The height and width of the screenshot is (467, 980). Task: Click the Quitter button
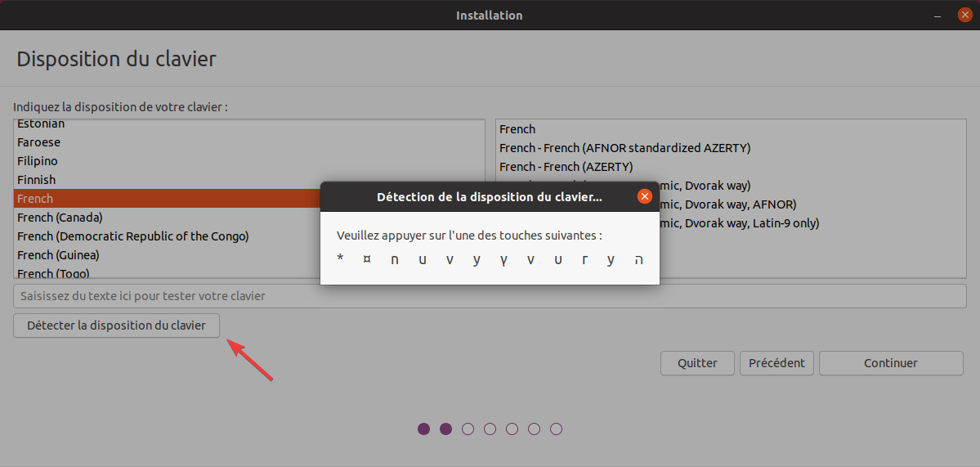coord(697,363)
